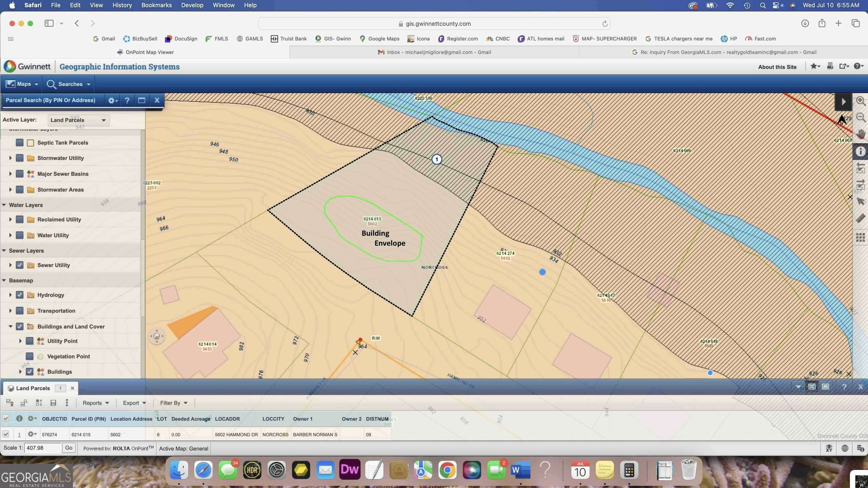
Task: Enable the Major Sewer Basins layer
Action: [19, 174]
